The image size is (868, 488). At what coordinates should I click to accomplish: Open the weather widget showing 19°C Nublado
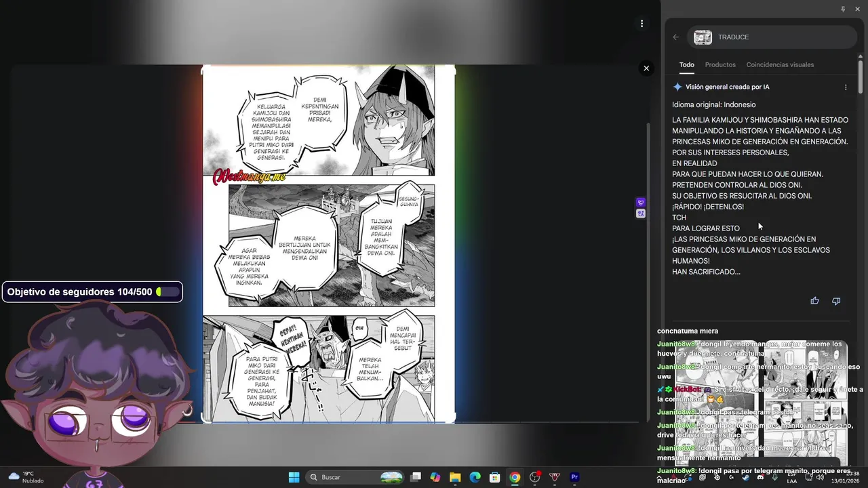pyautogui.click(x=26, y=477)
